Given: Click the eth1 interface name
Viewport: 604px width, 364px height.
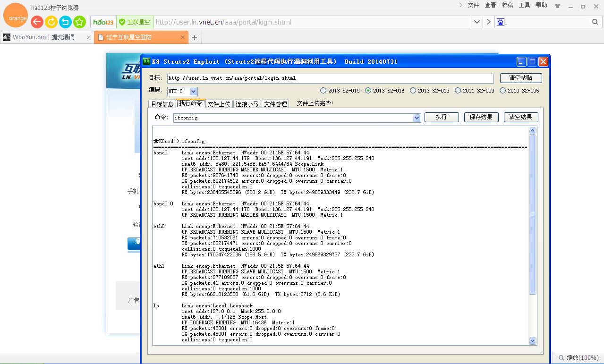Looking at the screenshot, I should point(159,266).
